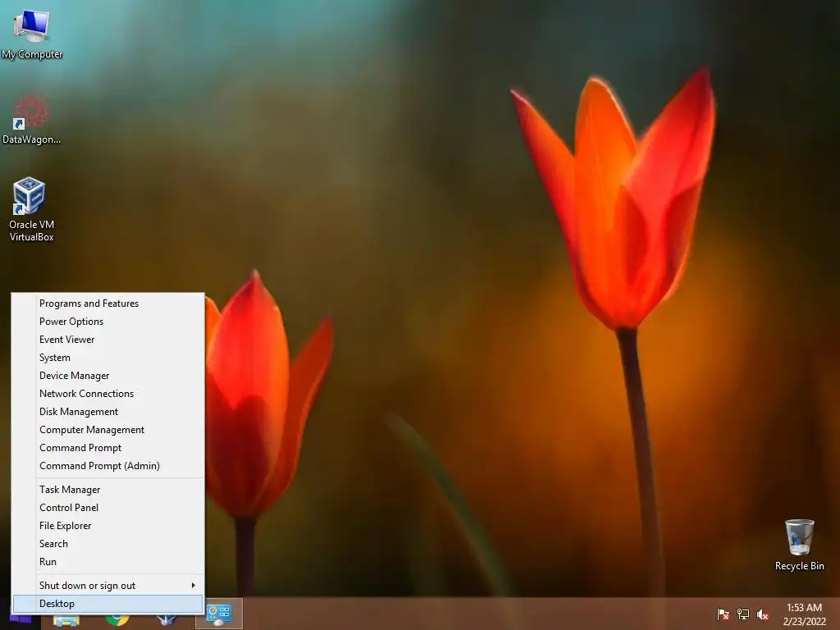Open Control Panel menu entry
Viewport: 840px width, 630px height.
[x=107, y=508]
